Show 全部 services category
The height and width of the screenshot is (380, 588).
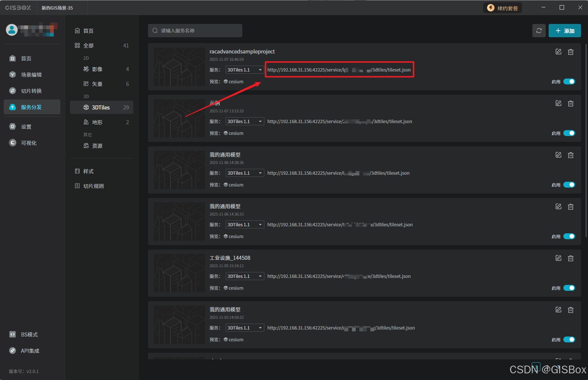102,45
